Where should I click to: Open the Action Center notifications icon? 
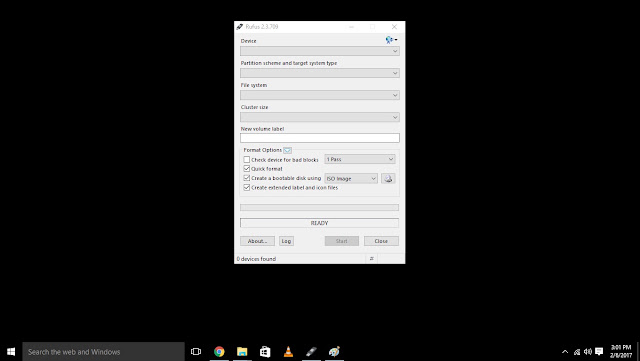point(599,352)
